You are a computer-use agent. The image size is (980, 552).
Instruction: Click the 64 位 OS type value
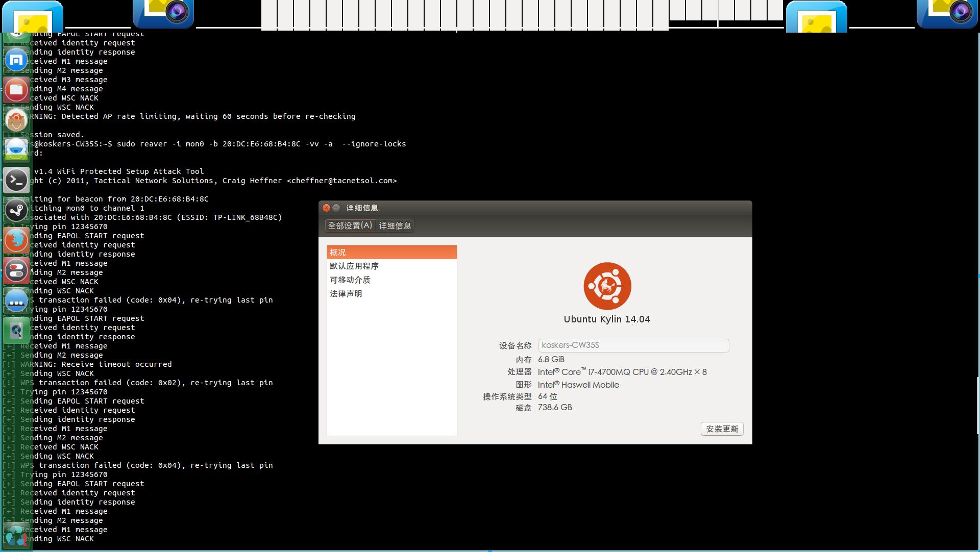pyautogui.click(x=548, y=396)
